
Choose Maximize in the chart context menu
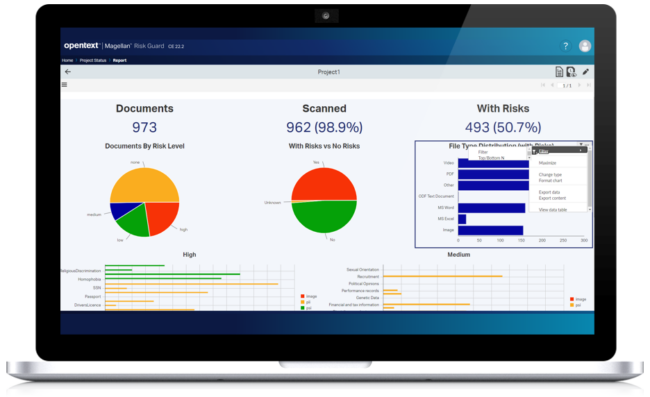click(x=547, y=163)
